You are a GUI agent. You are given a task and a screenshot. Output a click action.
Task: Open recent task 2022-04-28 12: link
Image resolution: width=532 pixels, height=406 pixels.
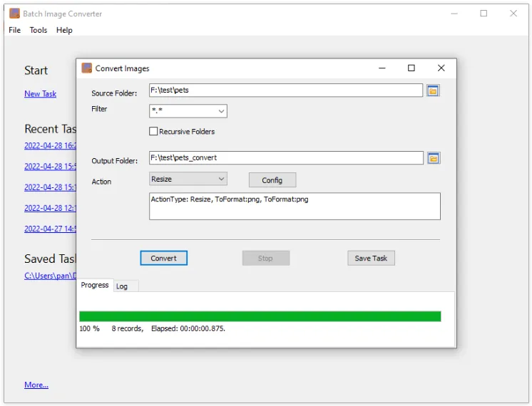[x=50, y=208]
